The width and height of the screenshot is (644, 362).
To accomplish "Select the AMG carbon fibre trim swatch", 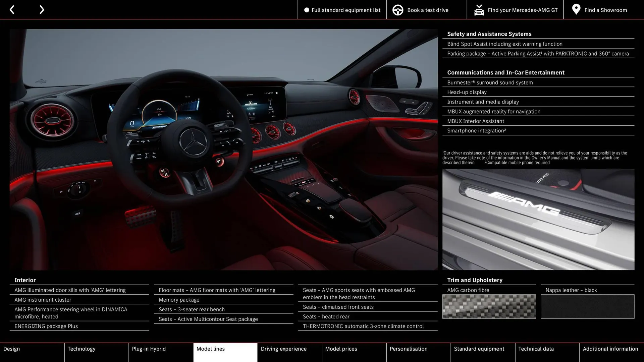I will (489, 306).
